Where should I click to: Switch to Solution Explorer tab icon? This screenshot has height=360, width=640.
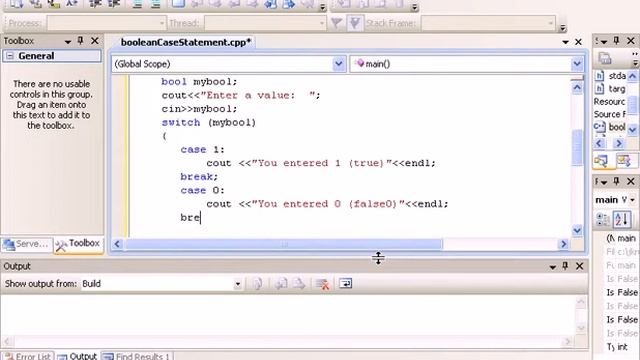[602, 161]
